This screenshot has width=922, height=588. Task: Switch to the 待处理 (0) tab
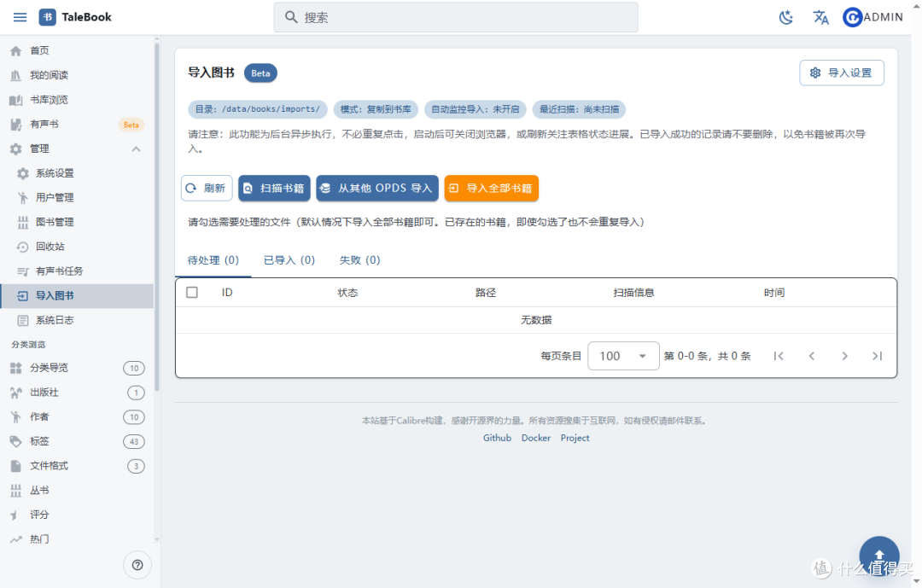[x=213, y=260]
